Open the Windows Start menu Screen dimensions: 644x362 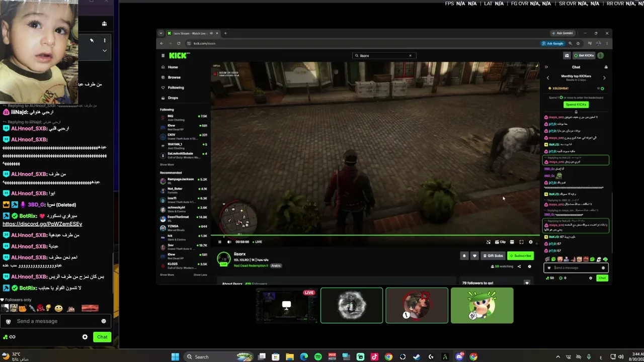coord(175,357)
